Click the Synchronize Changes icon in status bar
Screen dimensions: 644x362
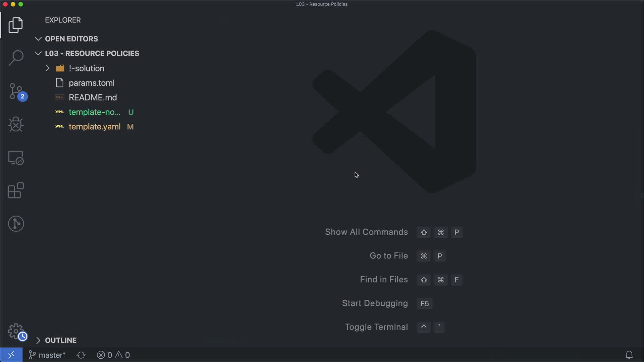81,355
